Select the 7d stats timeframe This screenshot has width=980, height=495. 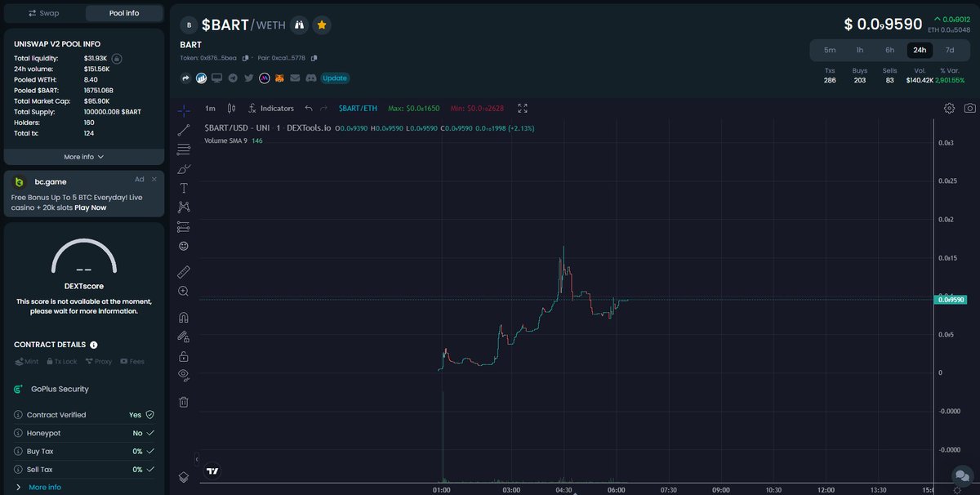pyautogui.click(x=950, y=50)
